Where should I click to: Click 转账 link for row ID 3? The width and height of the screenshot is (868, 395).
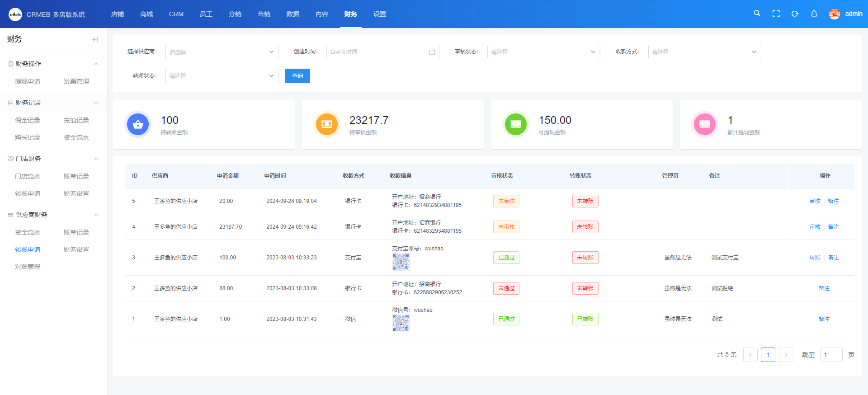pyautogui.click(x=815, y=258)
